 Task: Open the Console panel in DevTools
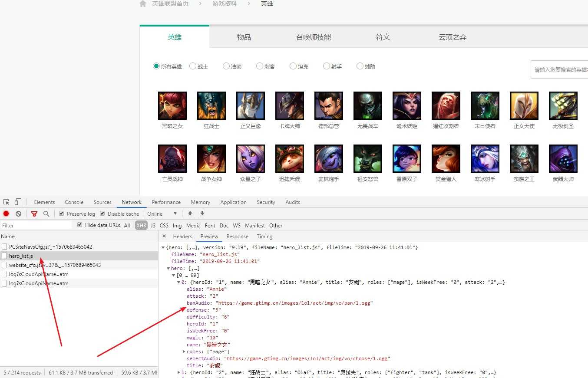click(74, 202)
